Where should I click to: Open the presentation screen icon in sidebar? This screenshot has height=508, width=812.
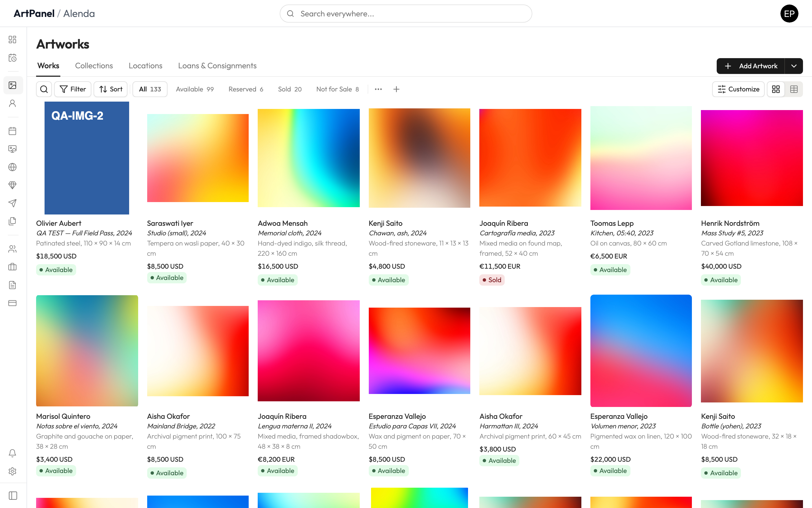12,149
